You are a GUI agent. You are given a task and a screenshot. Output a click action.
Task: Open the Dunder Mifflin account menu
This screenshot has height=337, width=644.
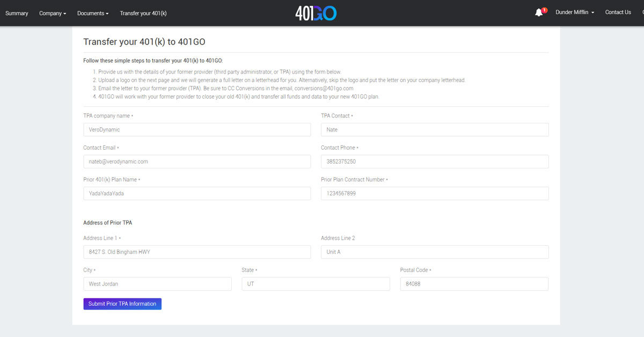coord(575,12)
